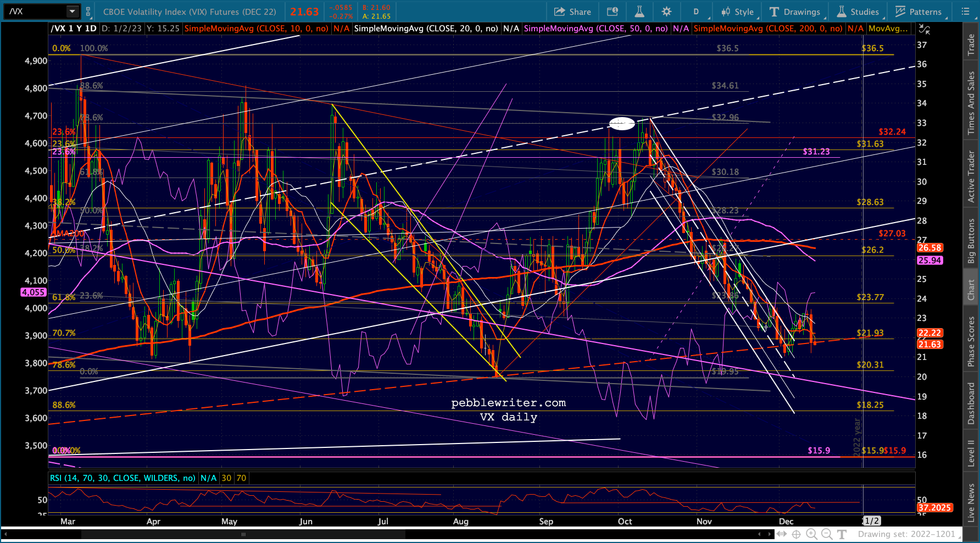
Task: Zoom in using the magnifier plus icon
Action: pyautogui.click(x=811, y=534)
